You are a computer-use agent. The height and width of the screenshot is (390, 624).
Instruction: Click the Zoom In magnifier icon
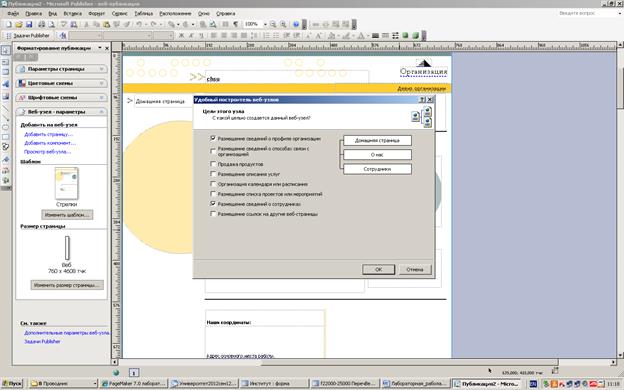pyautogui.click(x=283, y=24)
